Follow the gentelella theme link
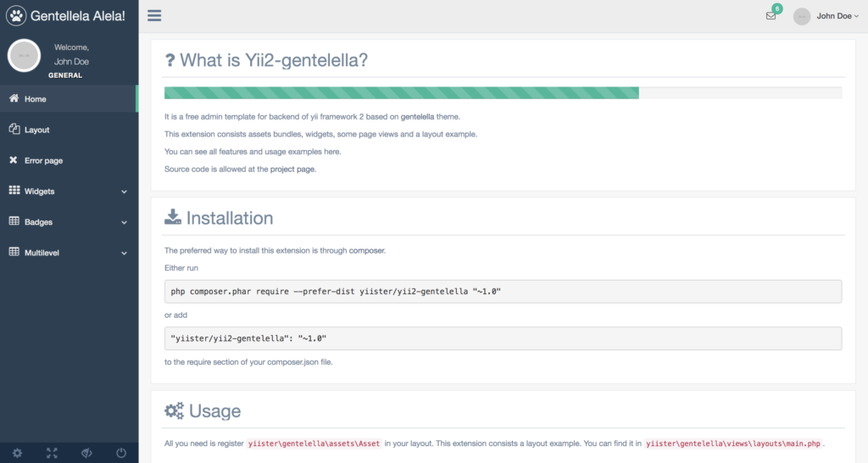 pos(417,117)
